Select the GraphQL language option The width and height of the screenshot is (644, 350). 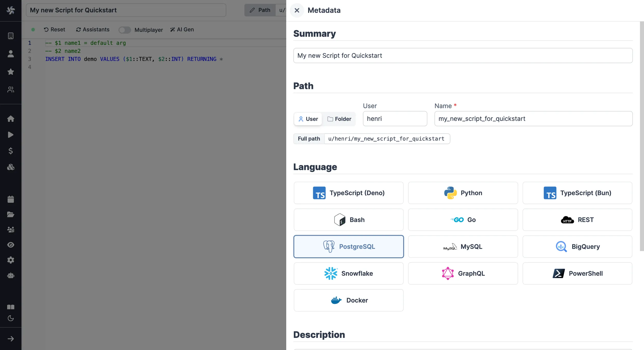coord(463,273)
